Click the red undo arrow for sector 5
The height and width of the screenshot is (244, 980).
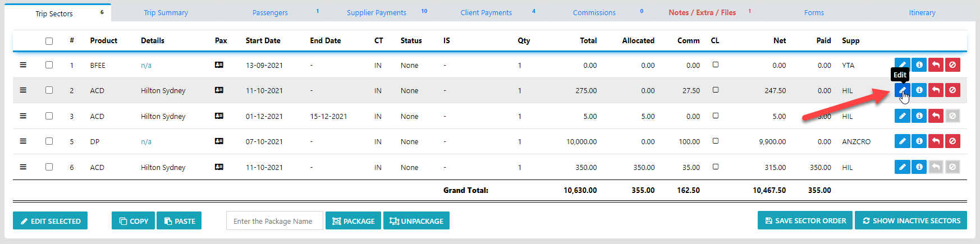936,141
